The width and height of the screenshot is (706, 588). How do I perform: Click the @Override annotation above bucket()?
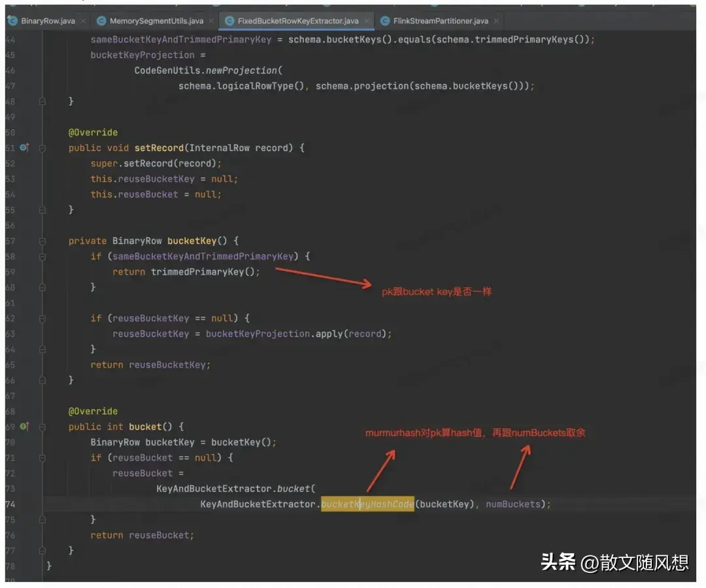93,411
